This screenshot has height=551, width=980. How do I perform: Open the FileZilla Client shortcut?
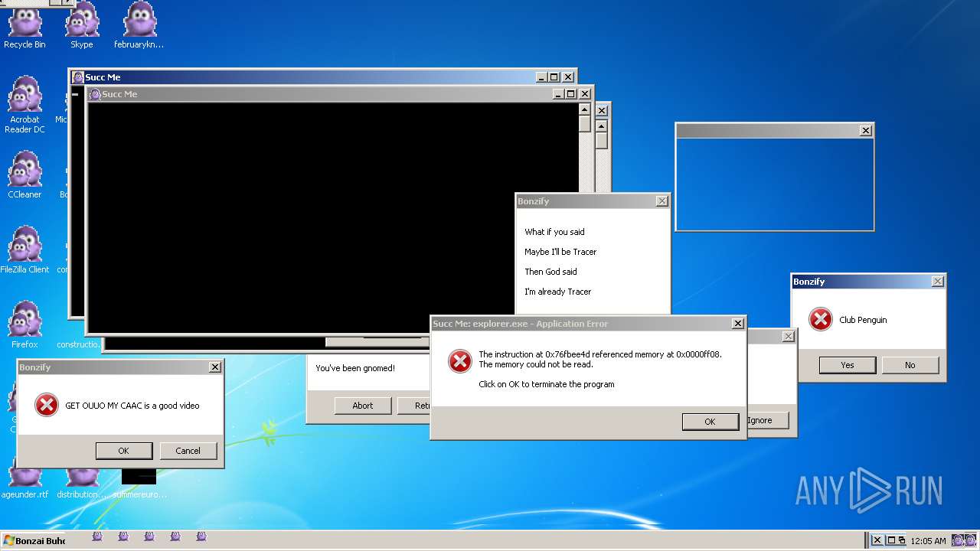point(24,250)
